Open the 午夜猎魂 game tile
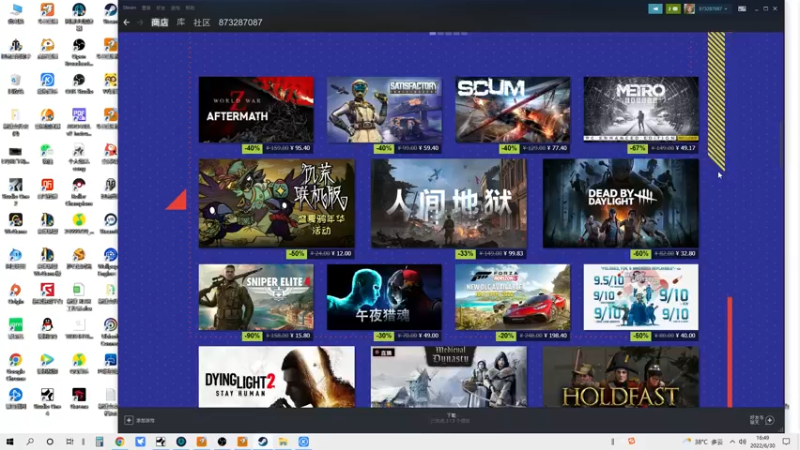The height and width of the screenshot is (450, 800). pos(384,297)
